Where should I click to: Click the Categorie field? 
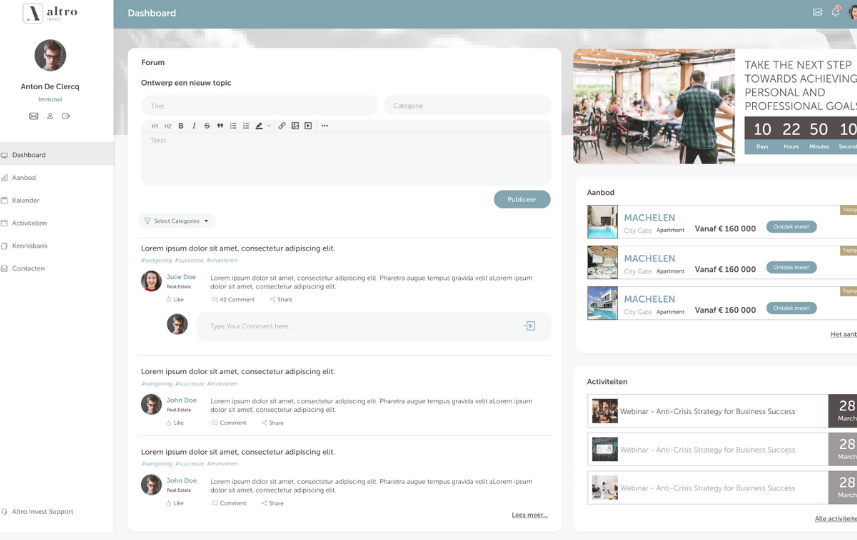tap(467, 105)
